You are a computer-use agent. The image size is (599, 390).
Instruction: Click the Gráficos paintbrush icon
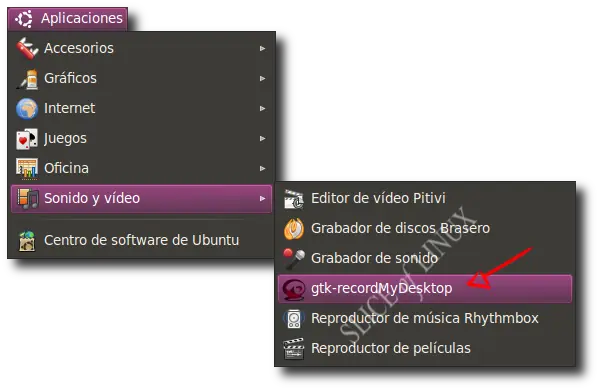pyautogui.click(x=27, y=79)
